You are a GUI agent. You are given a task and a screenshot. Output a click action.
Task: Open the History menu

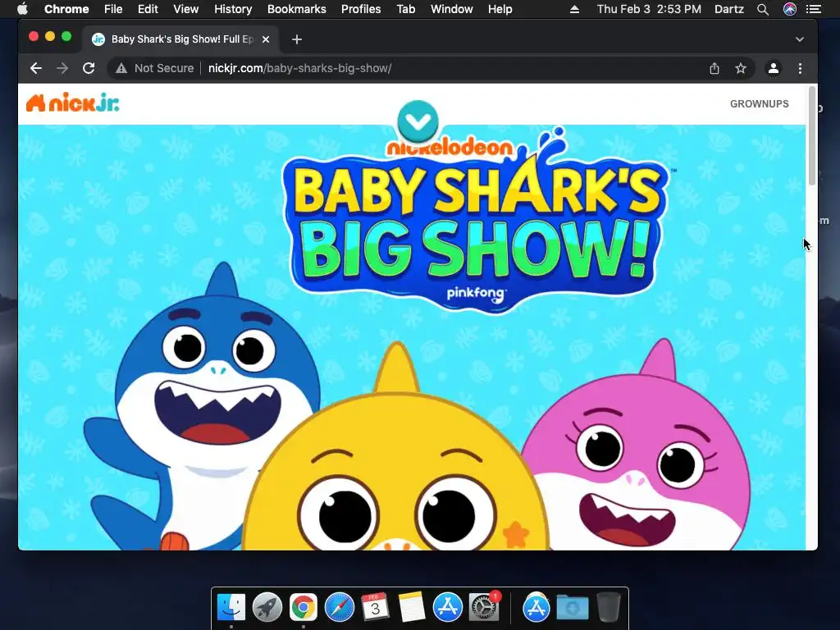(233, 9)
